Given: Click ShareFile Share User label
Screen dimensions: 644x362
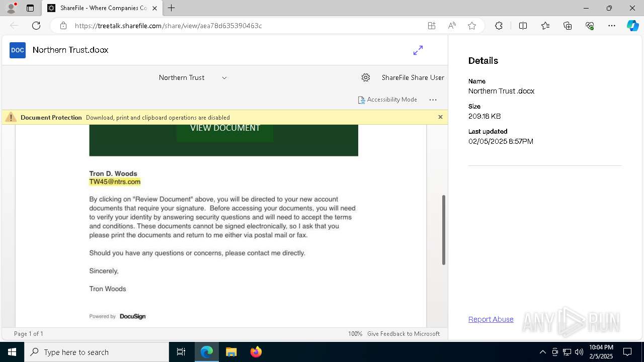Looking at the screenshot, I should pos(413,77).
